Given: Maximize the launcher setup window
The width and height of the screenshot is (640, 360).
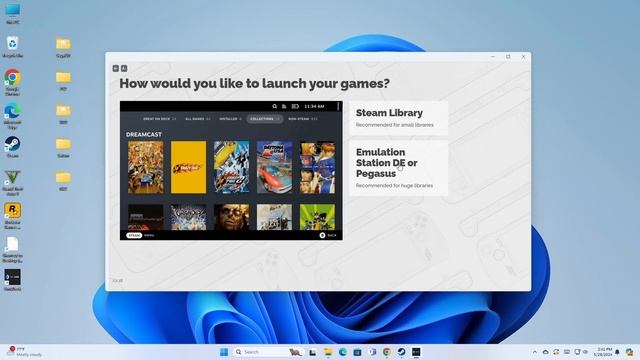Looking at the screenshot, I should point(508,57).
